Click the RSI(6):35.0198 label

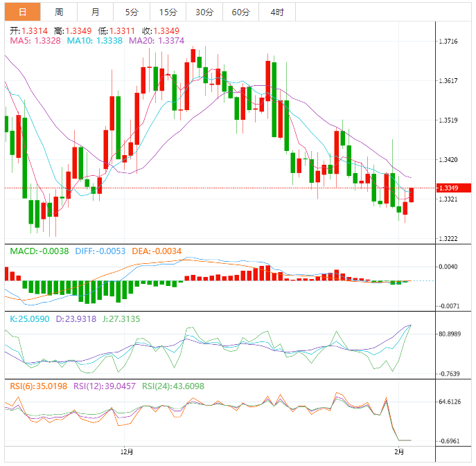[x=39, y=386]
